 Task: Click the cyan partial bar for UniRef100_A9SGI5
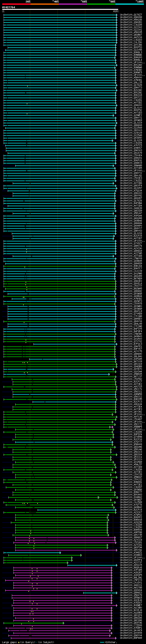(92, 565)
